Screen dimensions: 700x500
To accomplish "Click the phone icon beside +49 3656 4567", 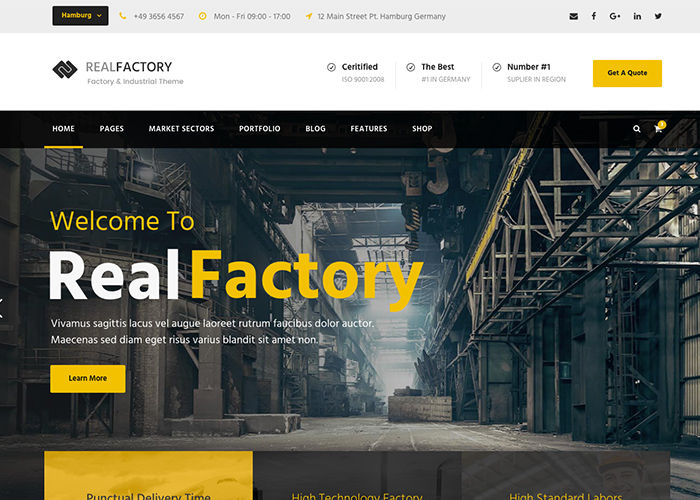I will click(x=123, y=16).
